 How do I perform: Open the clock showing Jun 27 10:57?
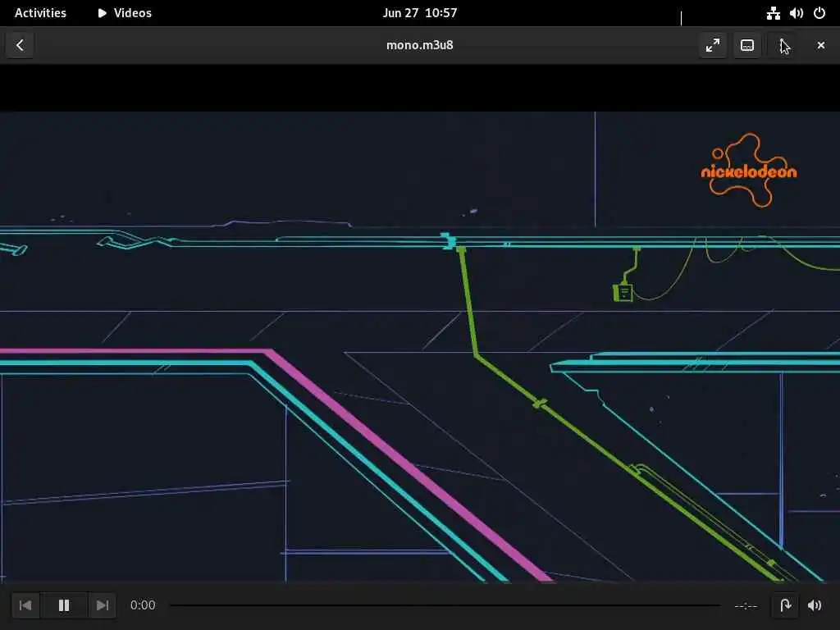click(x=420, y=13)
